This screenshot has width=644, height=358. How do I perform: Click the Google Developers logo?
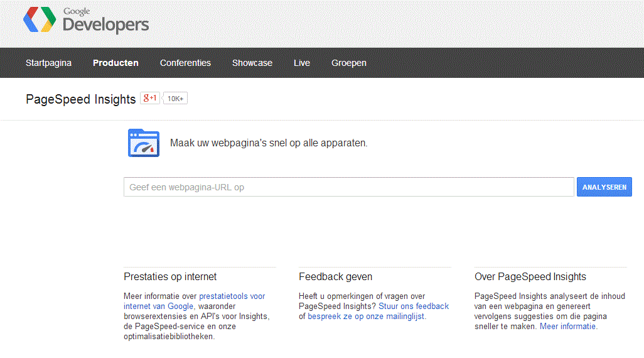click(x=86, y=19)
